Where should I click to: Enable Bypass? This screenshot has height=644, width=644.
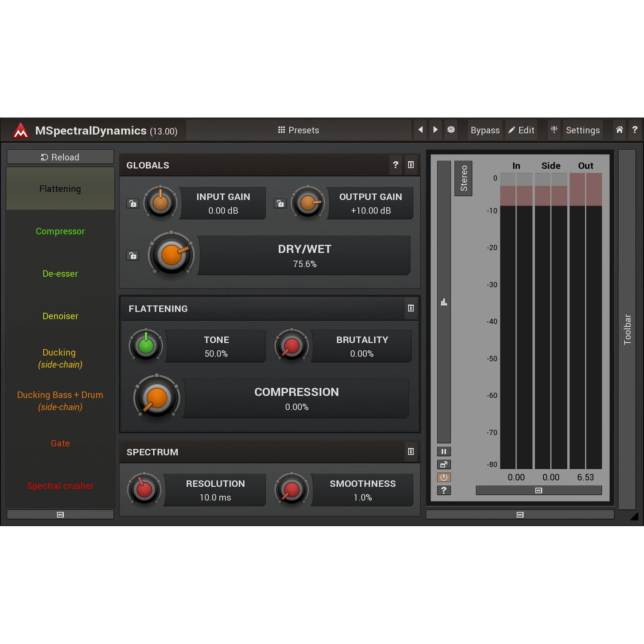(485, 130)
